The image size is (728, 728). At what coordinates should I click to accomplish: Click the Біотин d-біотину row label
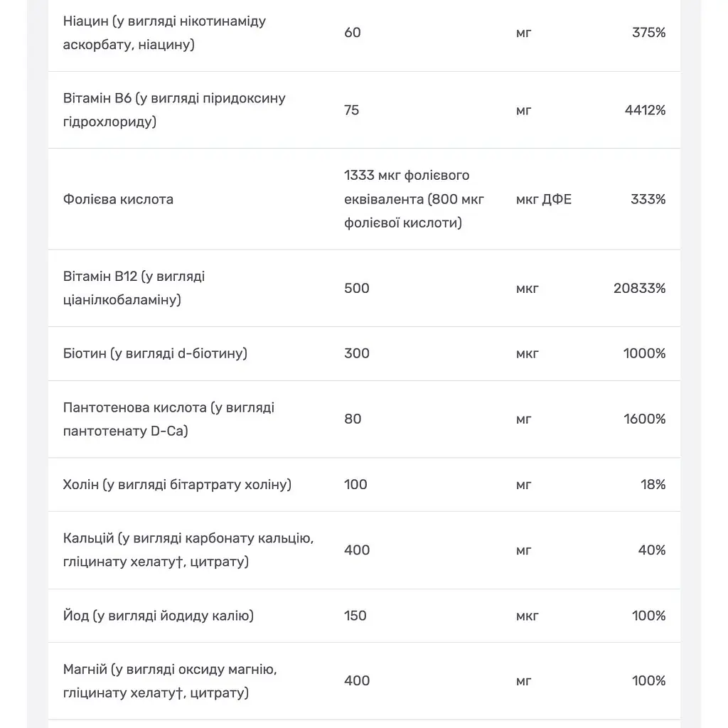pos(155,353)
